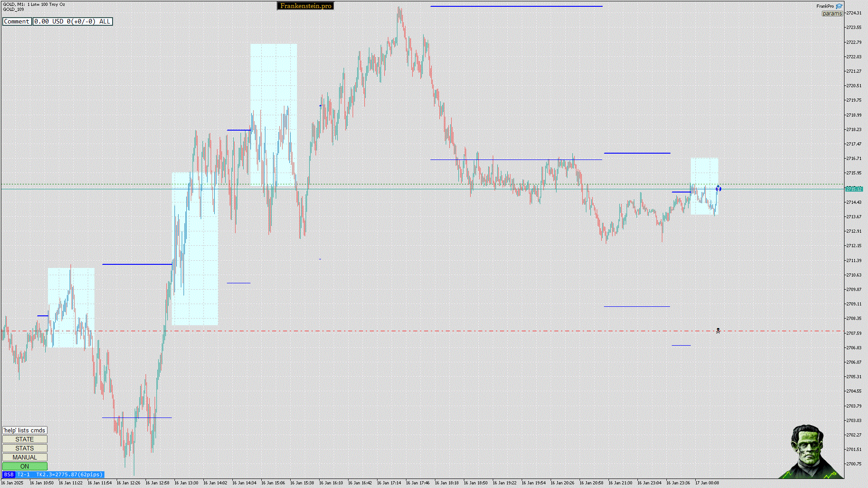Click the STATS button

pos(25,448)
